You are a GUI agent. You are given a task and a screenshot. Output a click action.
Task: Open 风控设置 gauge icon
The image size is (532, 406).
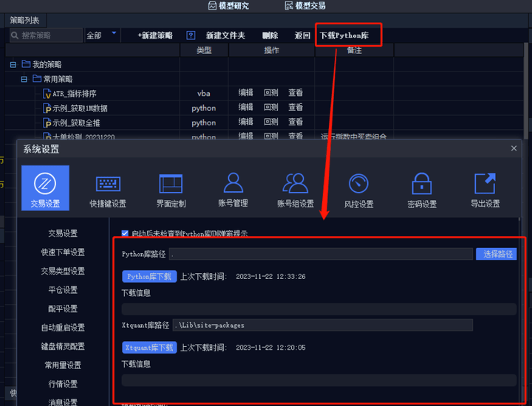358,183
